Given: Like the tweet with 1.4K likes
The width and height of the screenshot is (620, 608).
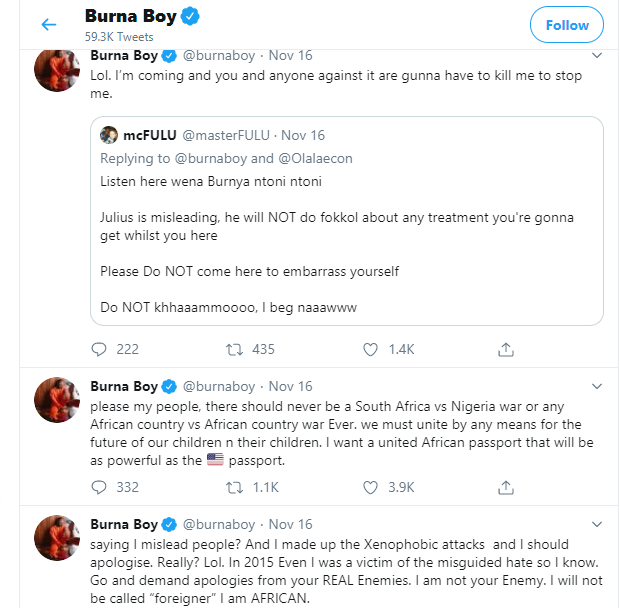Looking at the screenshot, I should 371,349.
